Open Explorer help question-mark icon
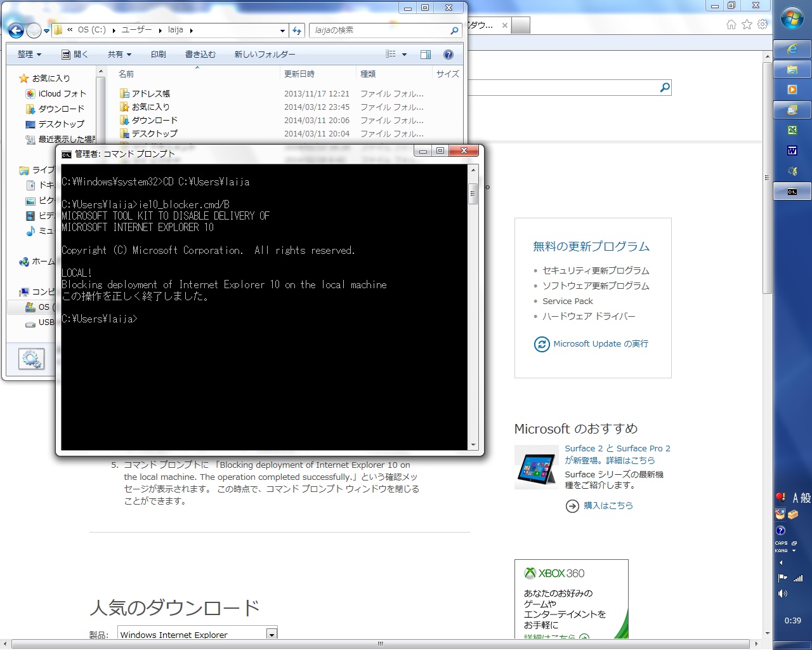Viewport: 812px width, 650px height. pyautogui.click(x=449, y=55)
